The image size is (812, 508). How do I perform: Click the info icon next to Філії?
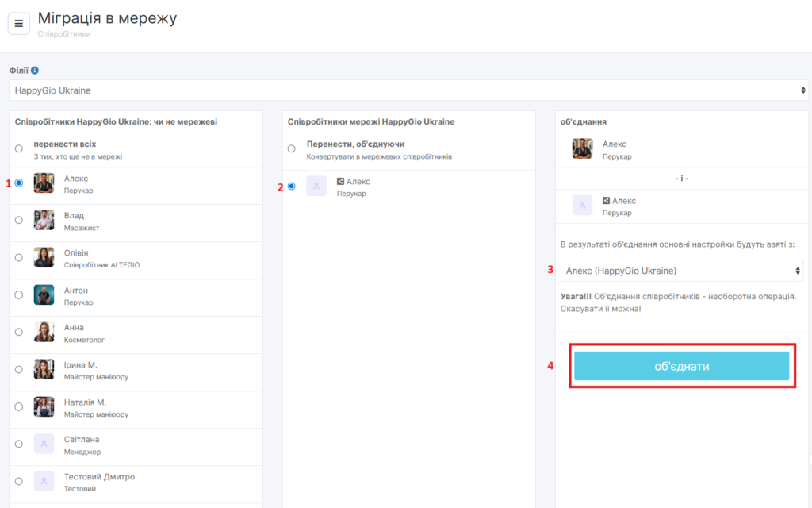(x=35, y=71)
